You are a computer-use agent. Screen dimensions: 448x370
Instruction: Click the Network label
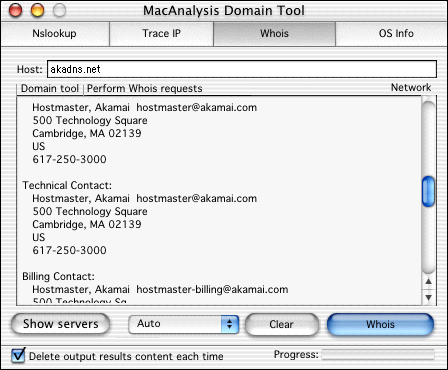pyautogui.click(x=411, y=87)
